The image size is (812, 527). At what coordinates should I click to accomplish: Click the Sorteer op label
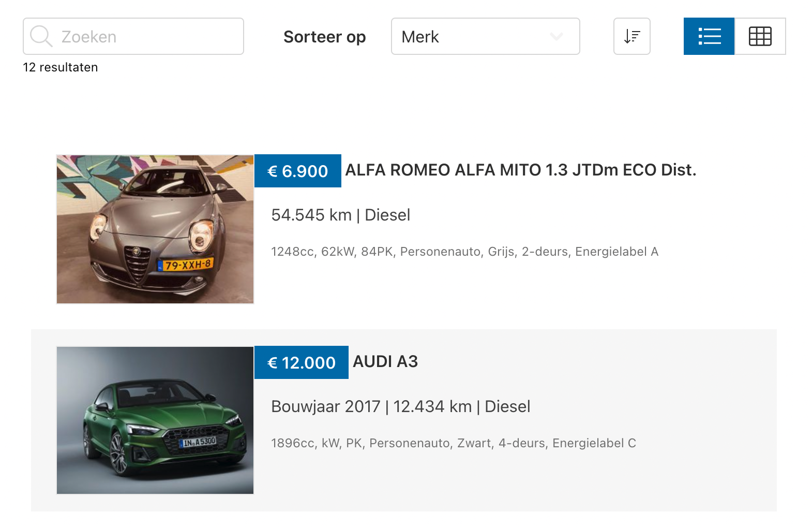point(324,37)
